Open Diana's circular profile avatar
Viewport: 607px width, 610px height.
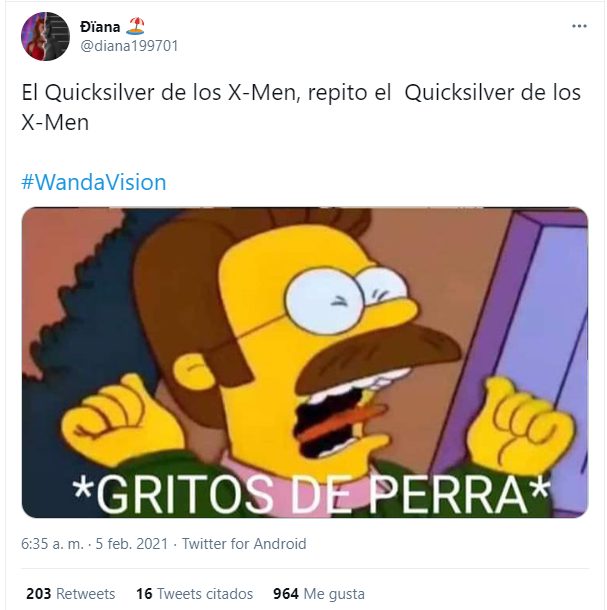pyautogui.click(x=45, y=36)
